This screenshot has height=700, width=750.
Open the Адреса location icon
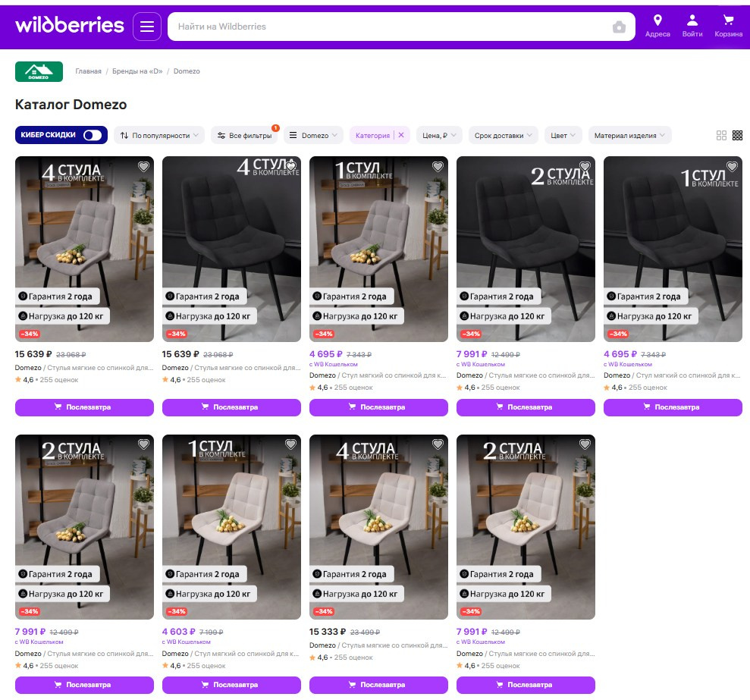(657, 26)
